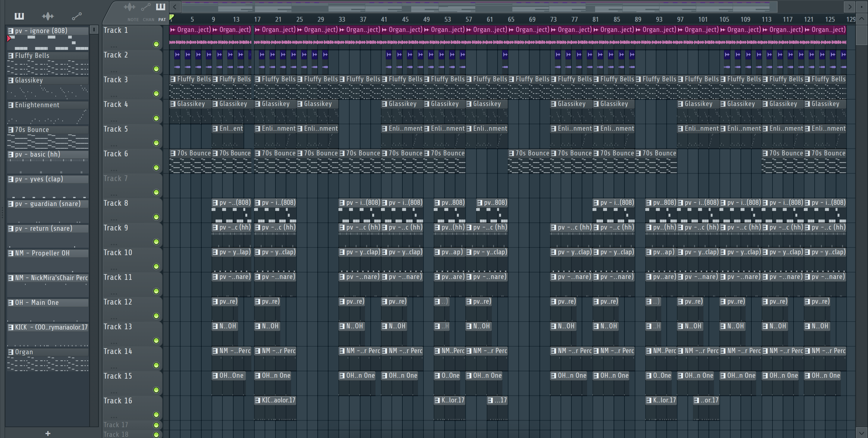The width and height of the screenshot is (868, 438).
Task: Click the Track 9 header label
Action: tap(115, 228)
